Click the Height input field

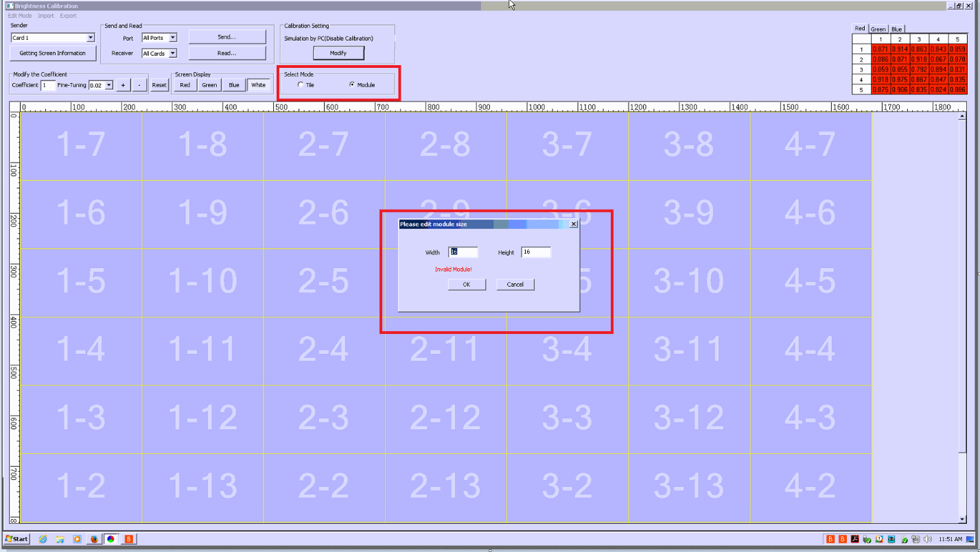click(x=535, y=252)
